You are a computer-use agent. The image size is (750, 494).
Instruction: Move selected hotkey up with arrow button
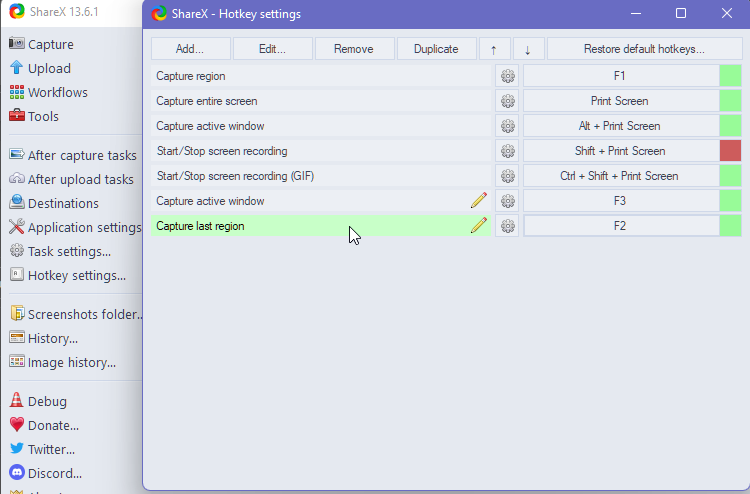[x=495, y=49]
